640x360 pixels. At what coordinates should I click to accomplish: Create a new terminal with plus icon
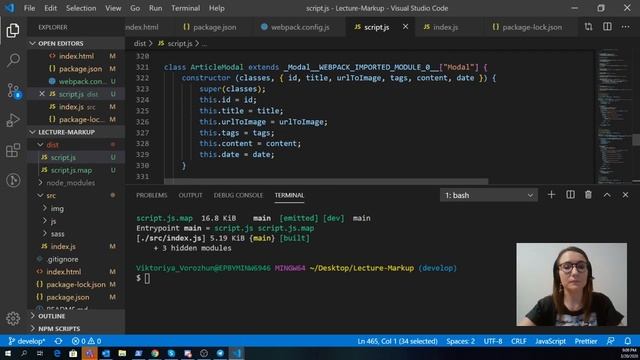[551, 195]
